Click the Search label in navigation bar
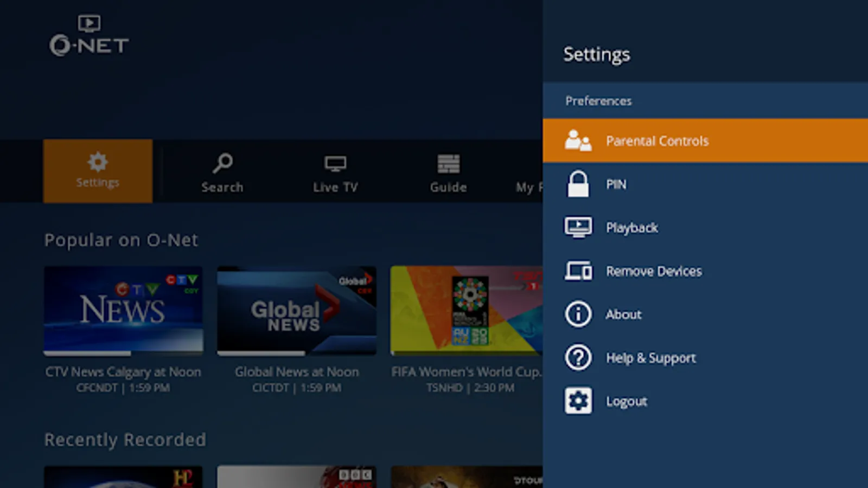868x488 pixels. click(222, 187)
